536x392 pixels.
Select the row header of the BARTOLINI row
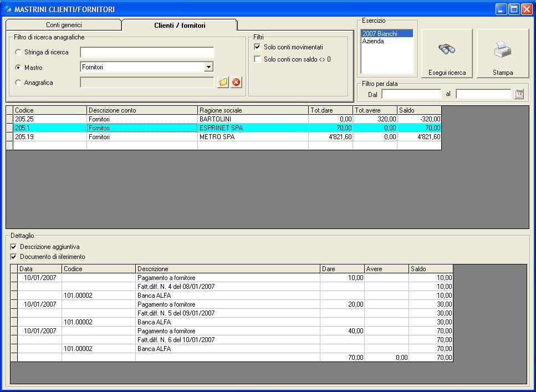click(9, 119)
